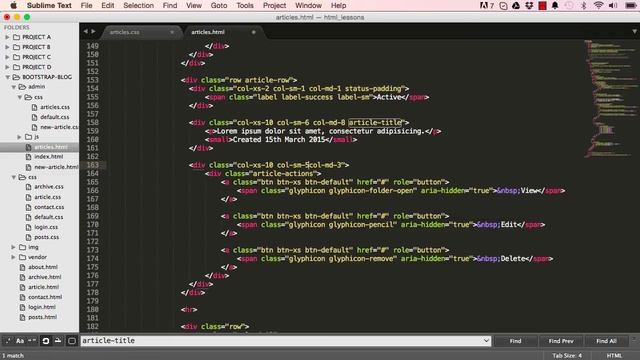Change the HTML syntax selector in status bar
Viewport: 640px width, 360px height.
pyautogui.click(x=614, y=356)
